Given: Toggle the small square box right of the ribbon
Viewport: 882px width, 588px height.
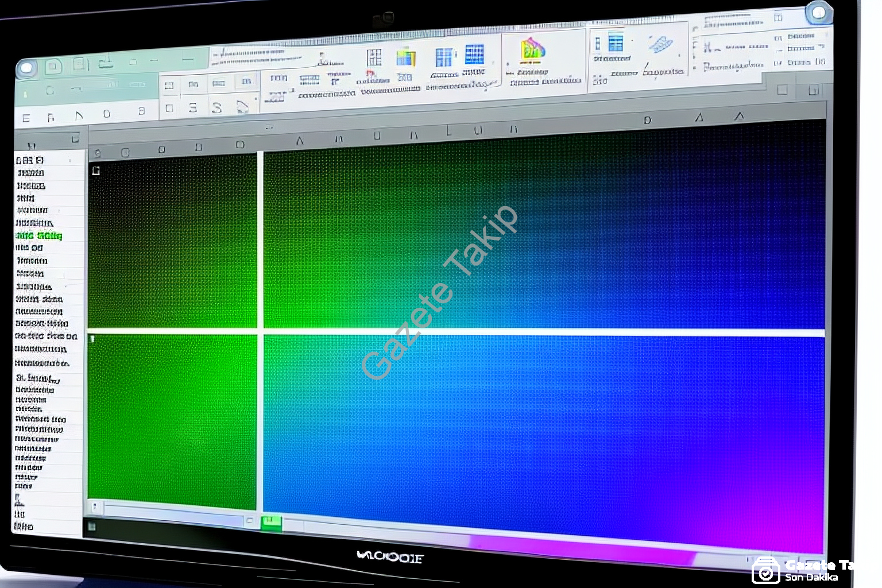Looking at the screenshot, I should 782,90.
